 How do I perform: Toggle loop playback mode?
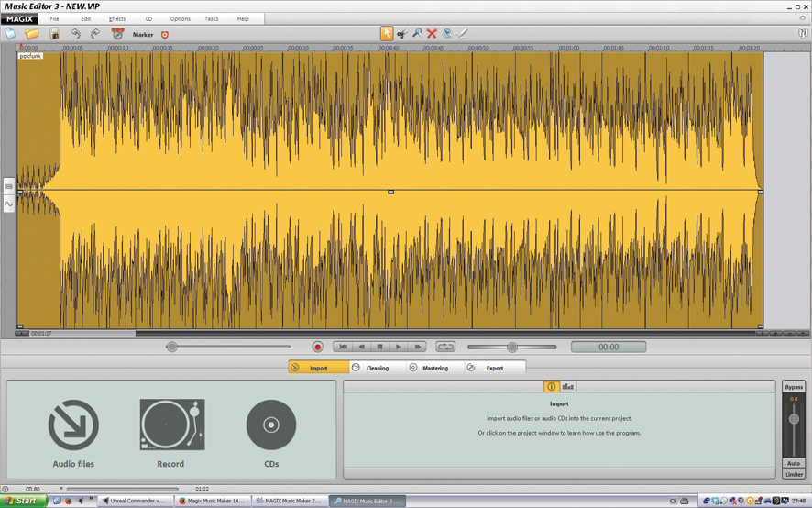(445, 347)
